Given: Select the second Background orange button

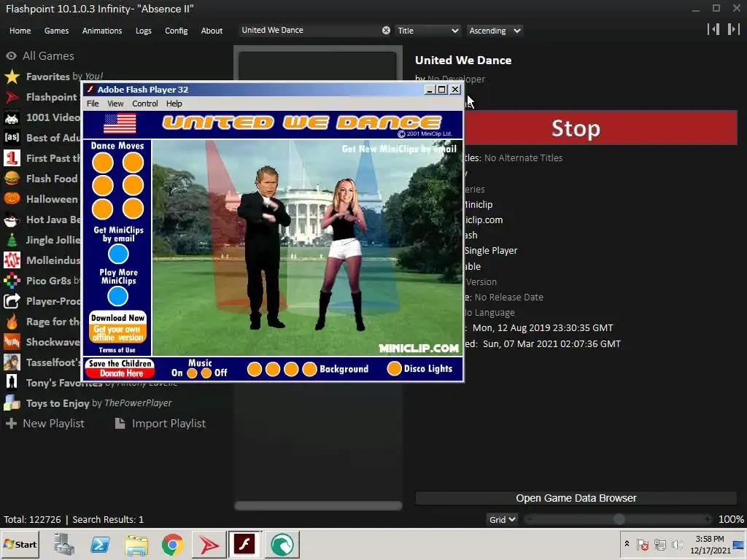Looking at the screenshot, I should click(273, 369).
